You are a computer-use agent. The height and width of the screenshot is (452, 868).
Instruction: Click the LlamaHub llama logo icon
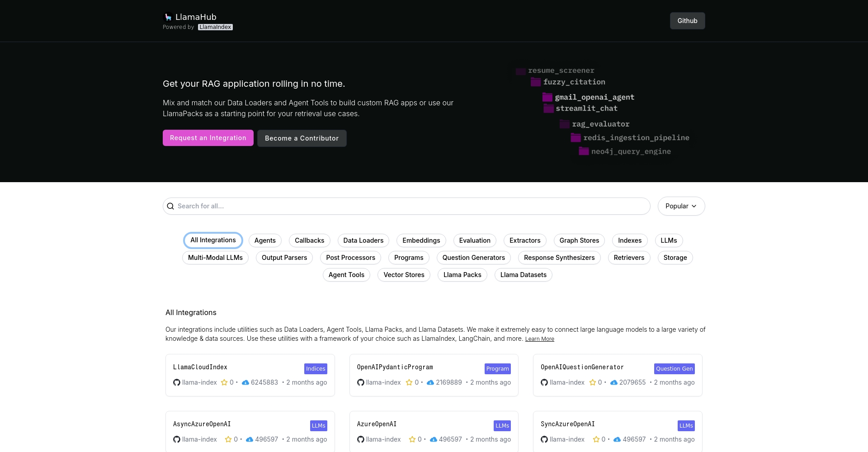168,17
